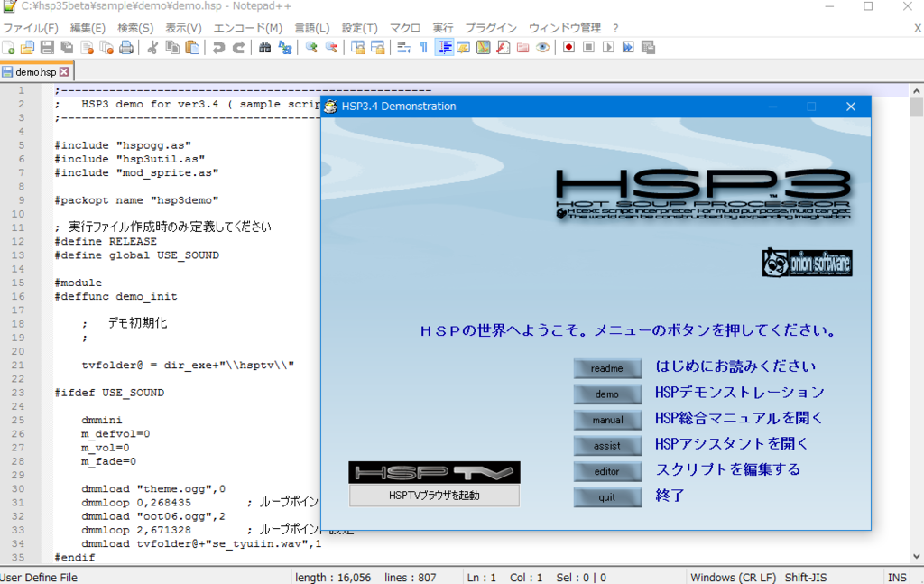This screenshot has width=924, height=584.
Task: Open the 実行 menu
Action: point(442,28)
